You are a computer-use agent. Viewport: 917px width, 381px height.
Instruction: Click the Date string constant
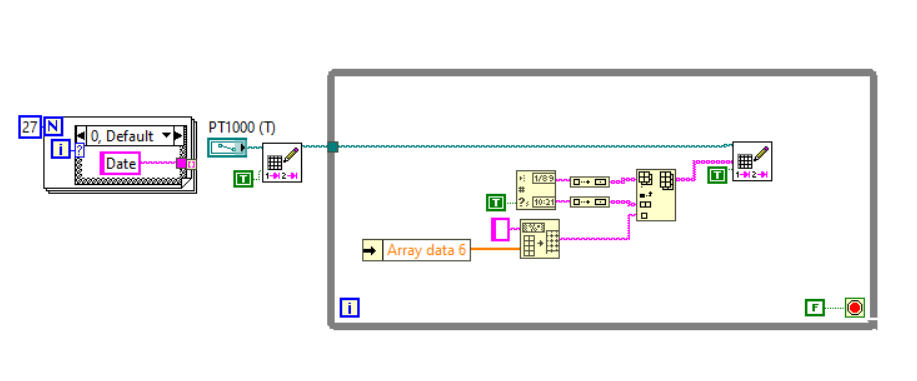[x=120, y=163]
